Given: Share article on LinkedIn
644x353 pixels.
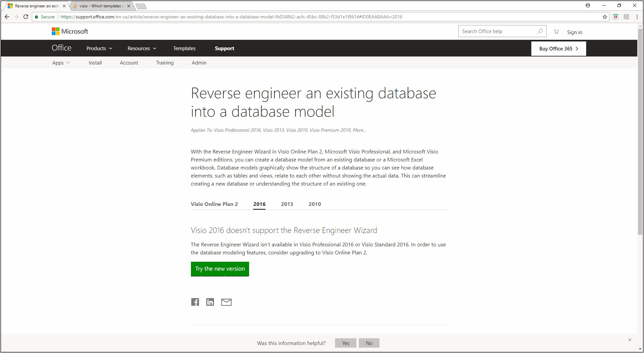Looking at the screenshot, I should (210, 302).
